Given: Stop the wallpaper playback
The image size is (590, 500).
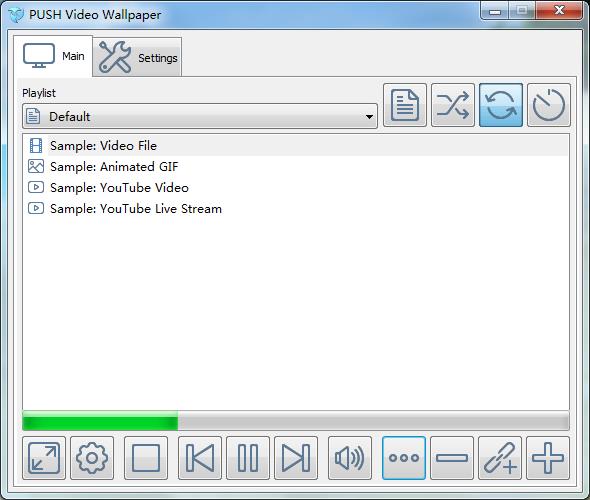Looking at the screenshot, I should coord(146,458).
